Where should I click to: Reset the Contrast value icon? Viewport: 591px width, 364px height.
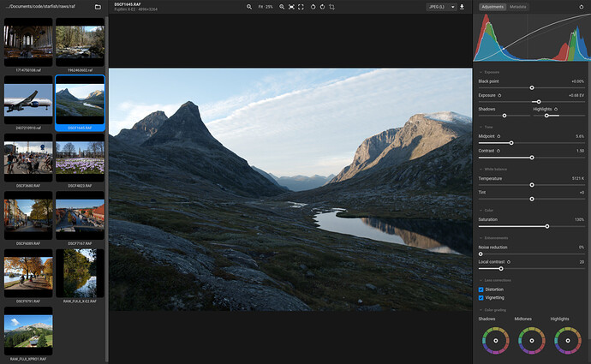[x=498, y=151]
